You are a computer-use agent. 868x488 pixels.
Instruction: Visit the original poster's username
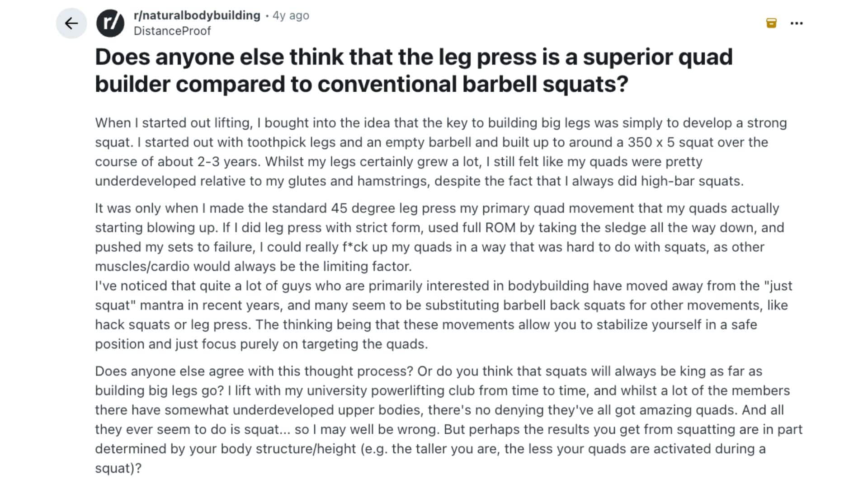pyautogui.click(x=172, y=31)
